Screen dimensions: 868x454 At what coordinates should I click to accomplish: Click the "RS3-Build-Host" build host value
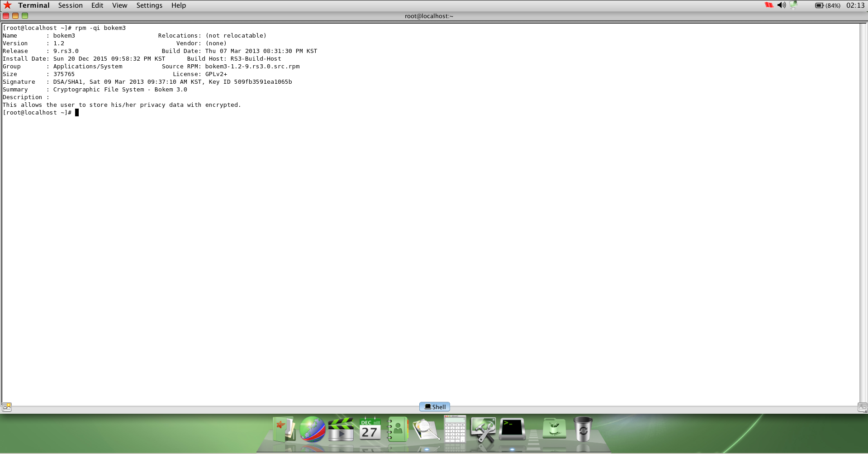click(256, 59)
